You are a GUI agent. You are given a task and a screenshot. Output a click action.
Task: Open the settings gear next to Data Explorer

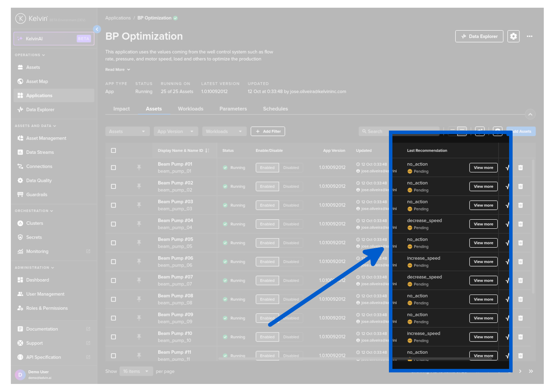pyautogui.click(x=513, y=36)
